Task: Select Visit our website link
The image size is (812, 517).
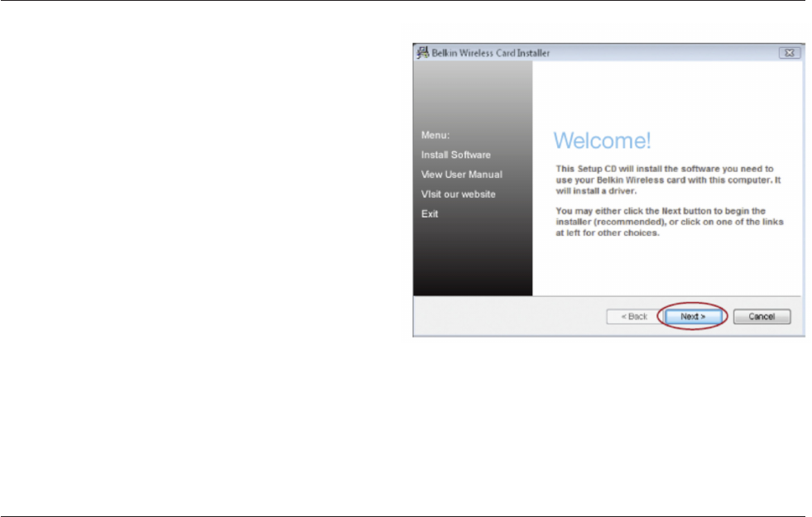Action: point(459,194)
